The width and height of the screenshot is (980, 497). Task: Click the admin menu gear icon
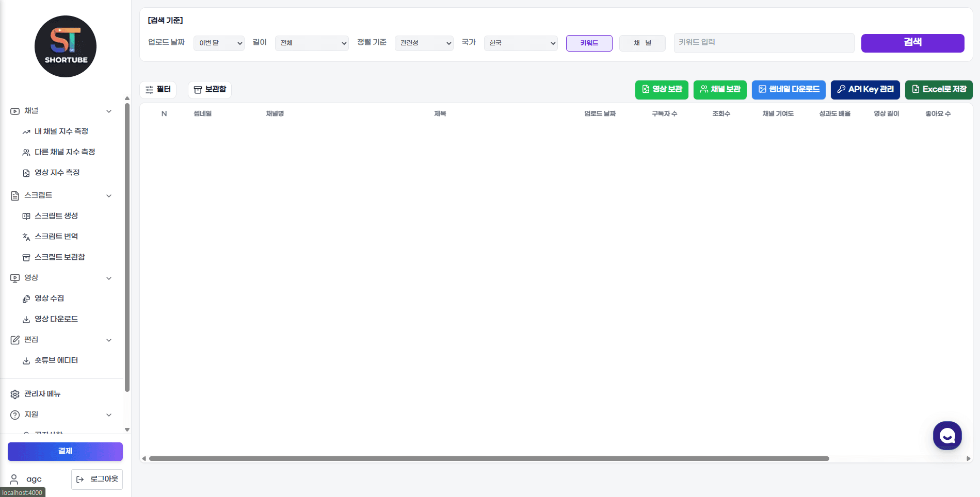[x=15, y=394]
